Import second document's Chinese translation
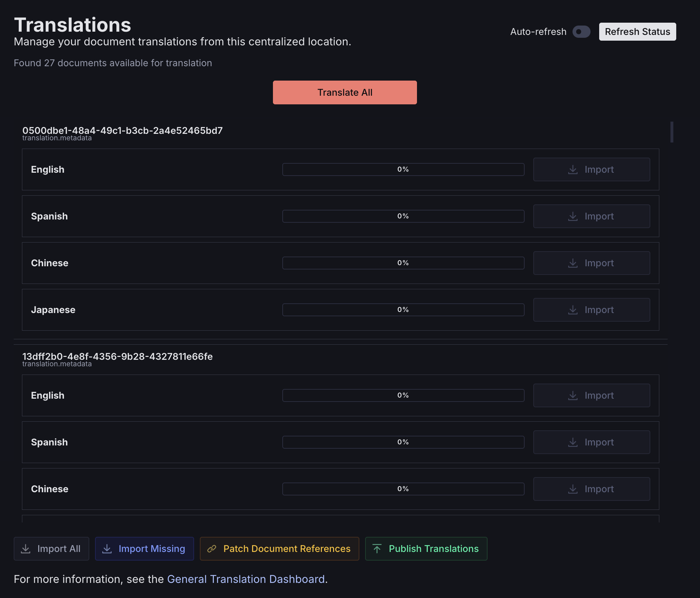Image resolution: width=700 pixels, height=598 pixels. click(x=591, y=489)
